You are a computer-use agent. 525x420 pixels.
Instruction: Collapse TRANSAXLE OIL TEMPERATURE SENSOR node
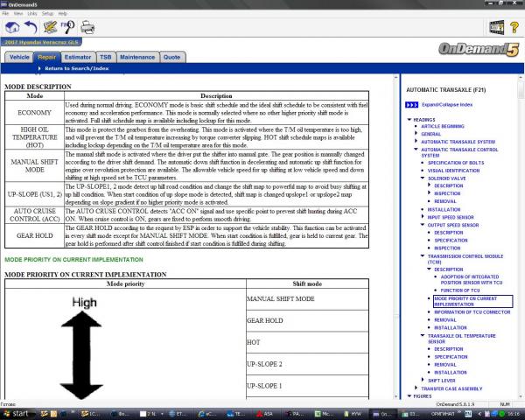[x=423, y=335]
